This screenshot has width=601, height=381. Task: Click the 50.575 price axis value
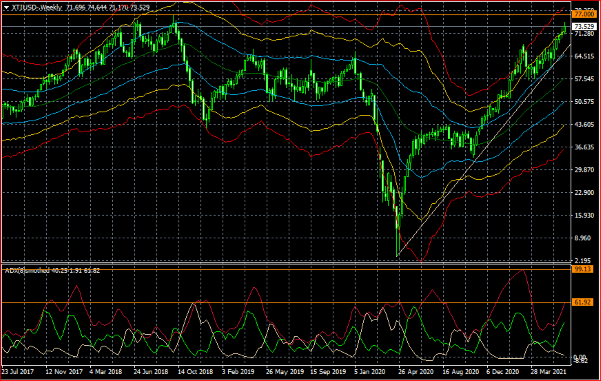pyautogui.click(x=584, y=102)
